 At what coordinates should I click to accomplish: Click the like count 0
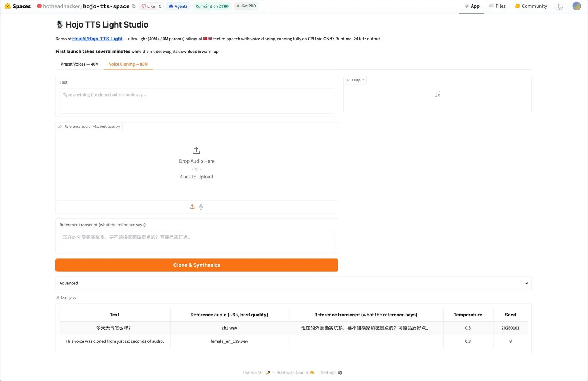[160, 6]
